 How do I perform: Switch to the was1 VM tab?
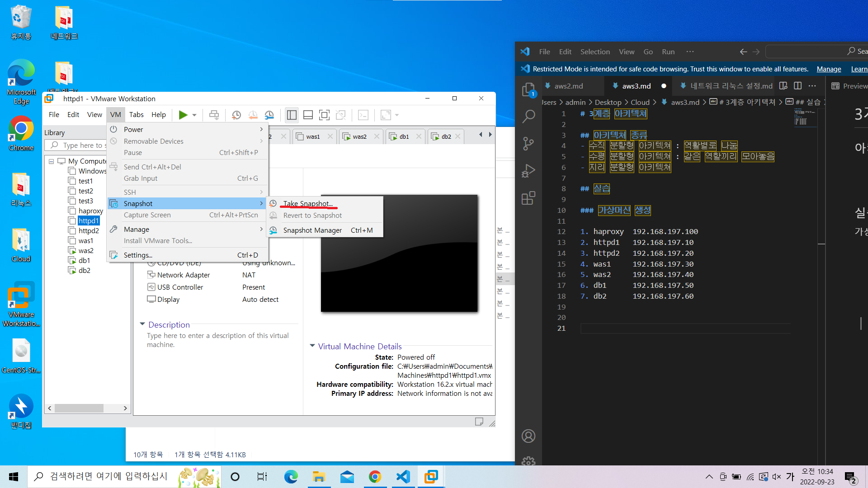pyautogui.click(x=313, y=136)
